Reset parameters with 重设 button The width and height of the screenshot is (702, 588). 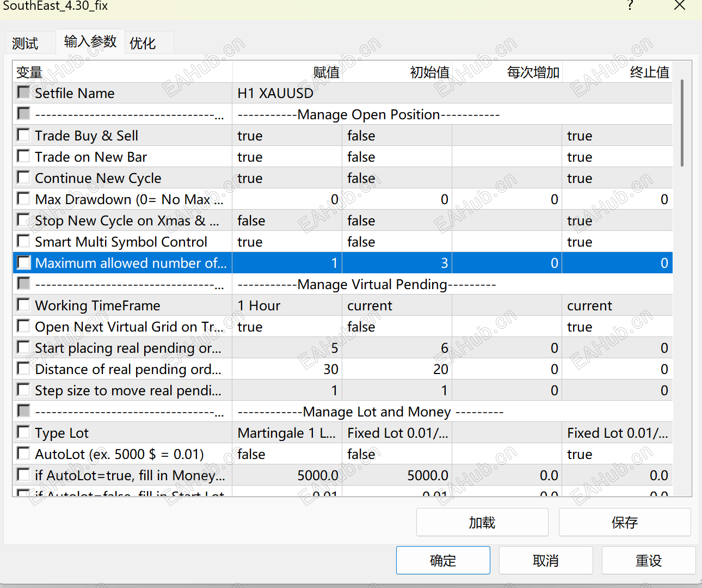649,560
